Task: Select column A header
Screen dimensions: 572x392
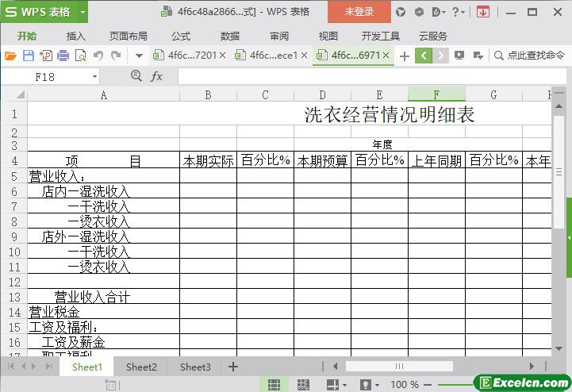Action: pos(104,95)
